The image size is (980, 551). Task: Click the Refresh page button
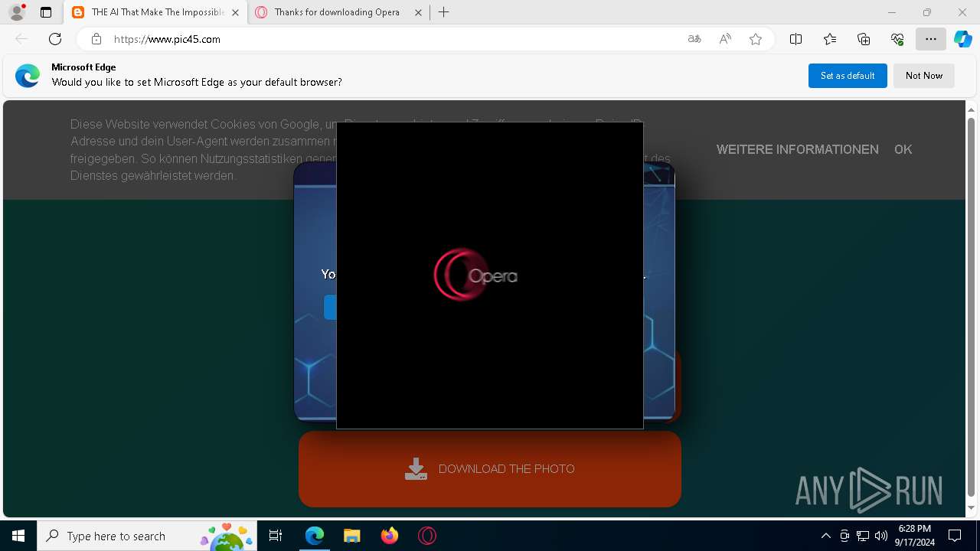click(x=55, y=39)
